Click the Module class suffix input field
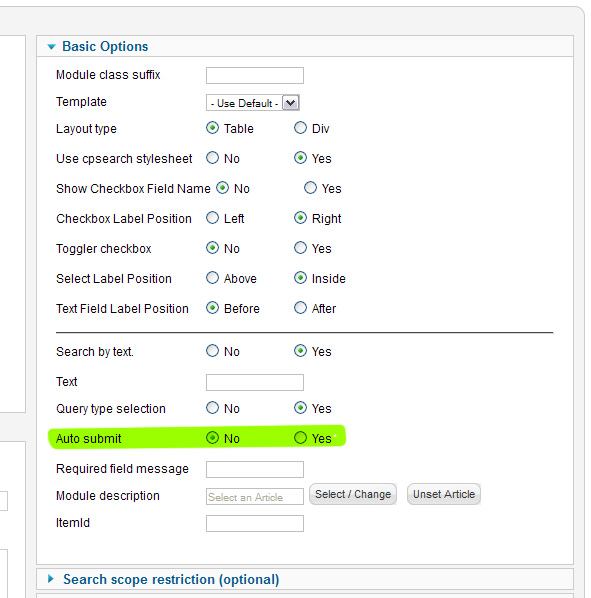591x598 pixels. (x=255, y=76)
